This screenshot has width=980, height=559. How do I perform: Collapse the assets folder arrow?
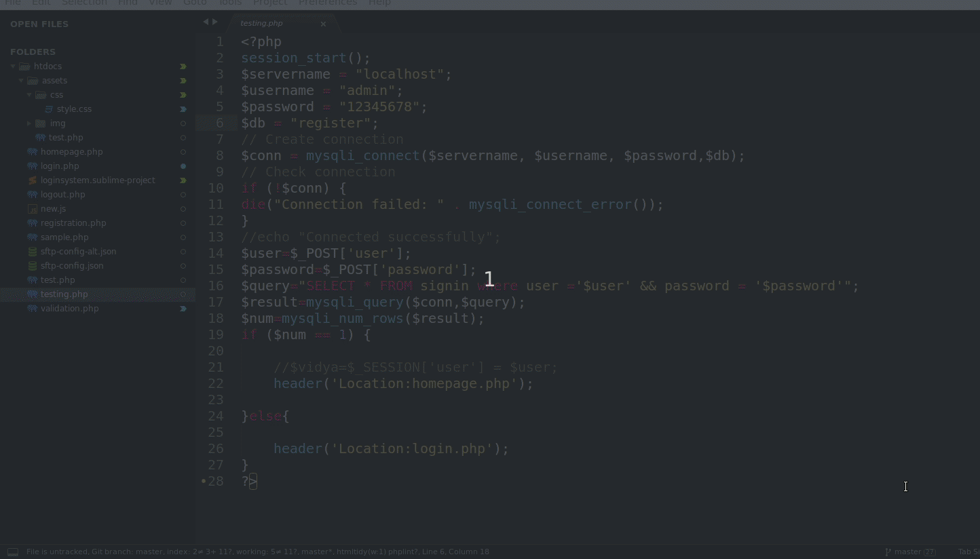pyautogui.click(x=21, y=81)
